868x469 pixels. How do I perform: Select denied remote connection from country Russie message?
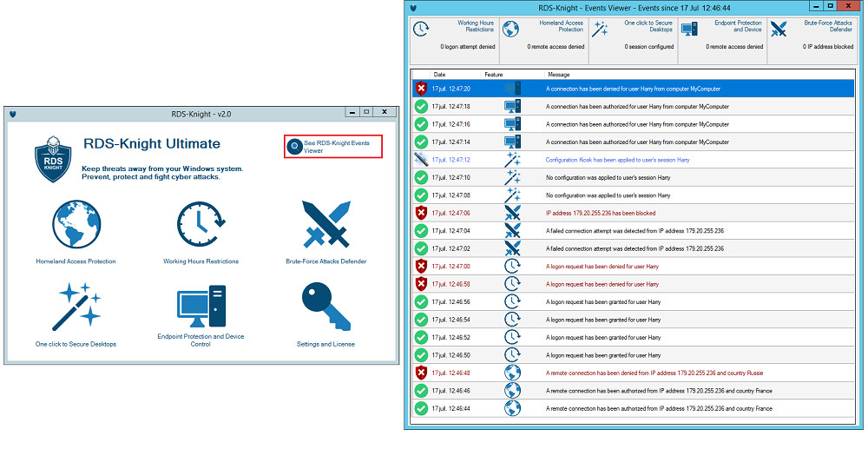(654, 373)
